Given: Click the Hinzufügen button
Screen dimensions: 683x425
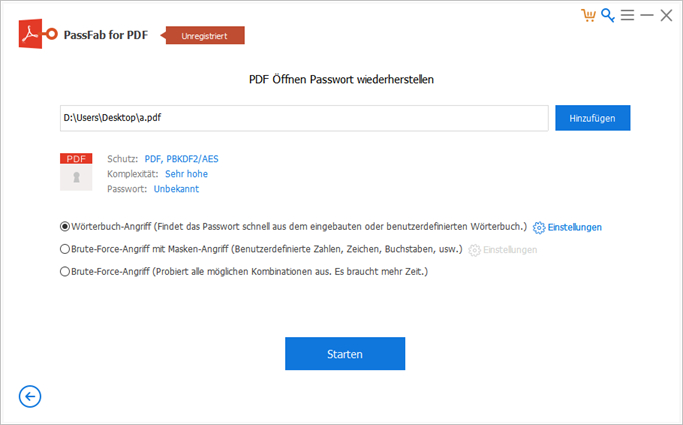Looking at the screenshot, I should tap(592, 118).
